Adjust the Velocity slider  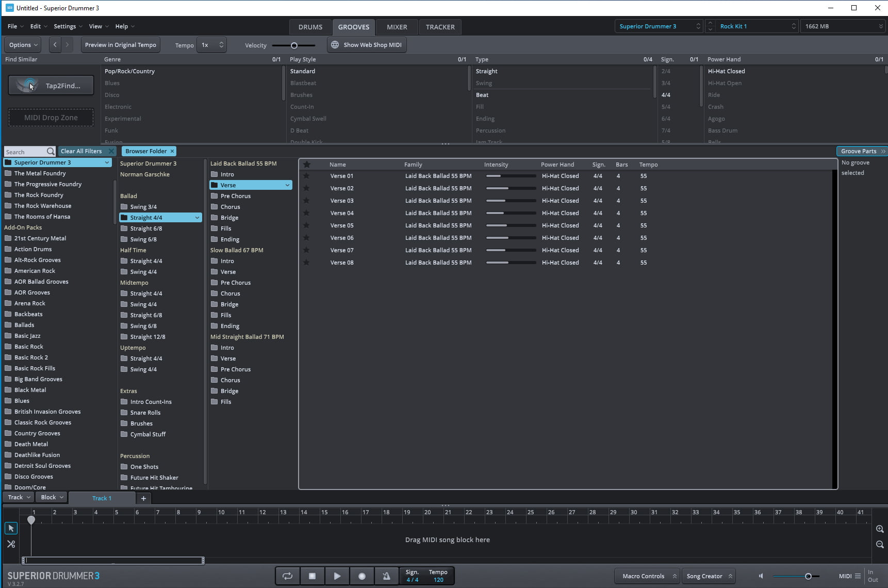pos(294,45)
